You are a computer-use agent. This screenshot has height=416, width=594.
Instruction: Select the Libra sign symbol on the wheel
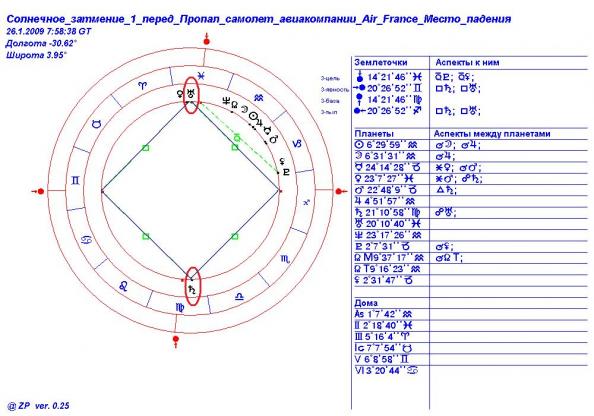[x=239, y=296]
